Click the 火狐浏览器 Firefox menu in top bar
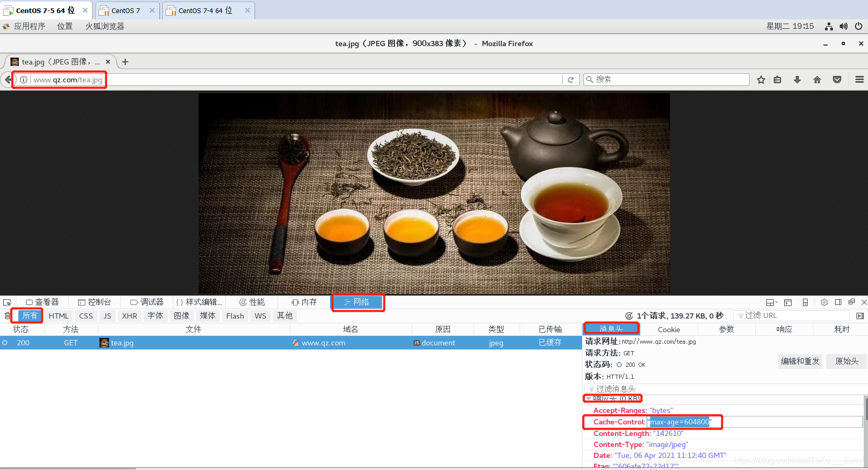This screenshot has height=470, width=868. click(105, 26)
